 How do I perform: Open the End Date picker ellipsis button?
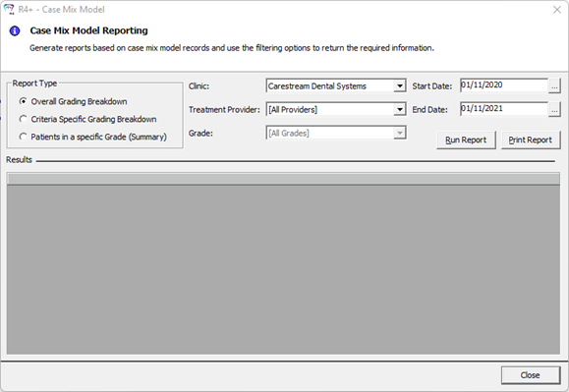coord(554,109)
